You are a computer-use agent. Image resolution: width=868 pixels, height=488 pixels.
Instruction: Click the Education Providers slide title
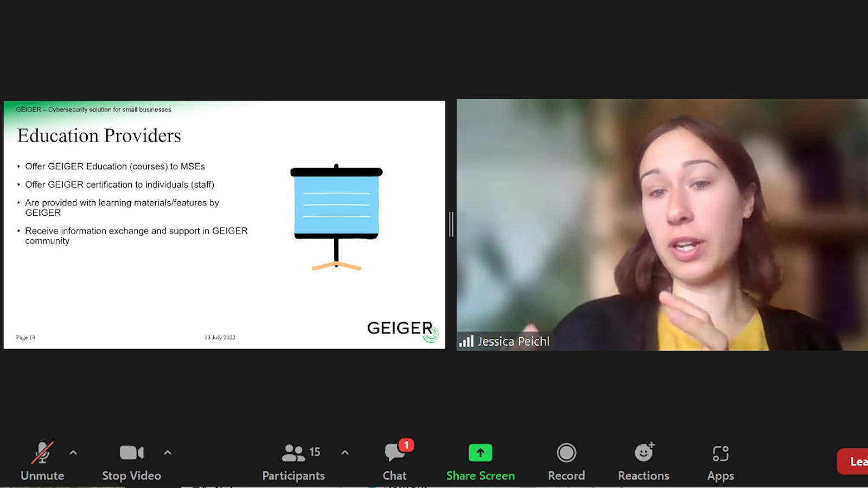point(99,136)
